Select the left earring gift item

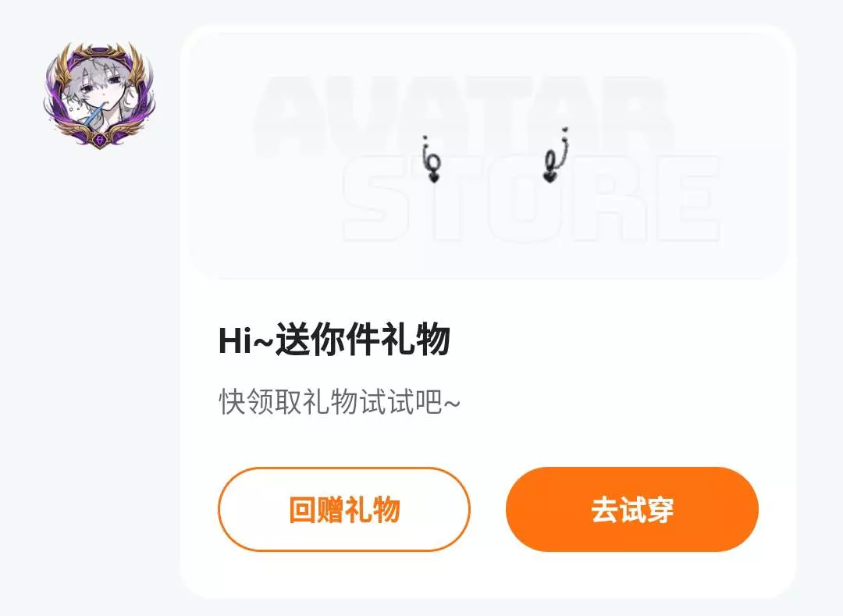coord(432,159)
